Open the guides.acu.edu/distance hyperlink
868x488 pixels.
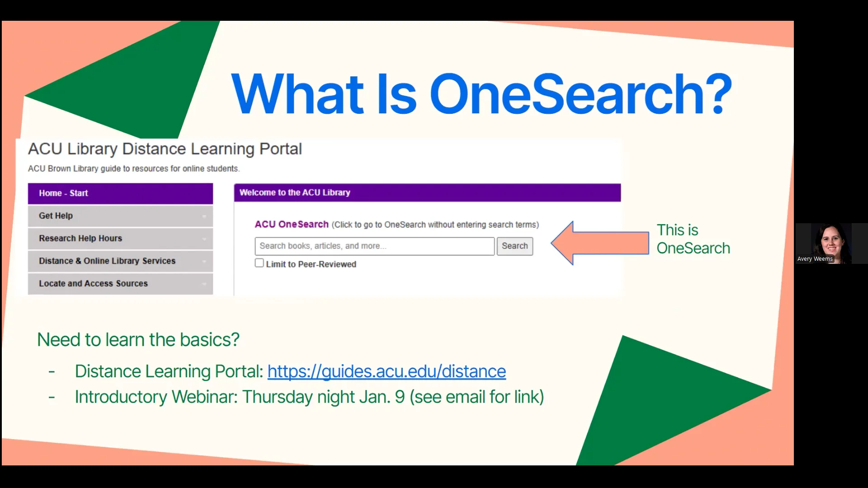point(387,371)
